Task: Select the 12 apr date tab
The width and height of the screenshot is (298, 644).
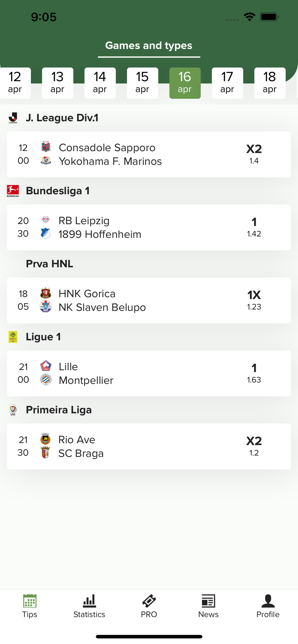Action: [x=15, y=83]
